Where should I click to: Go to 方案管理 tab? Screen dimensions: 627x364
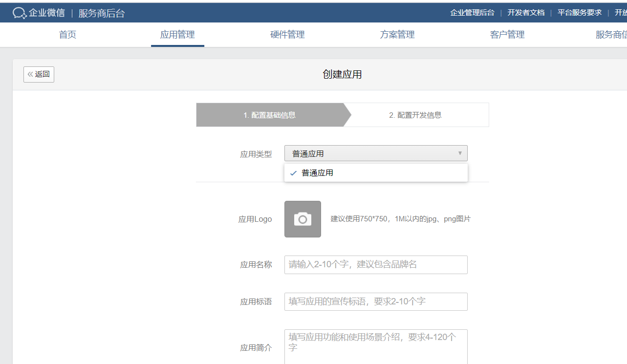coord(397,35)
